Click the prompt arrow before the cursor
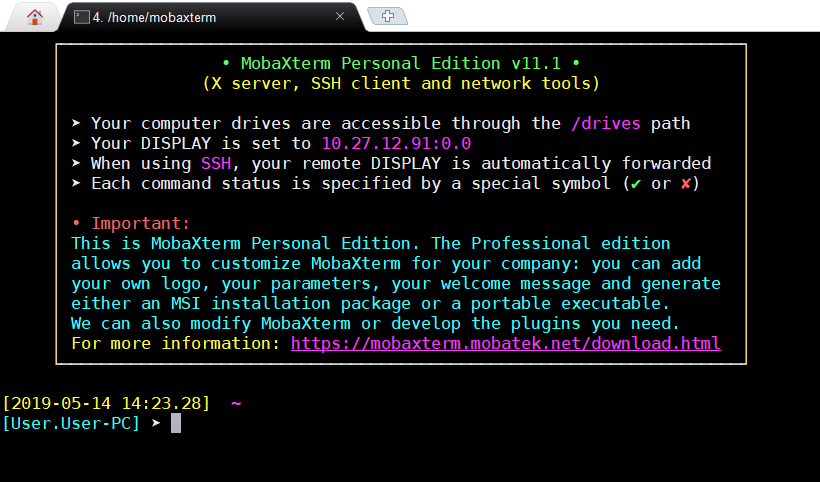Viewport: 820px width, 482px height. (x=156, y=423)
